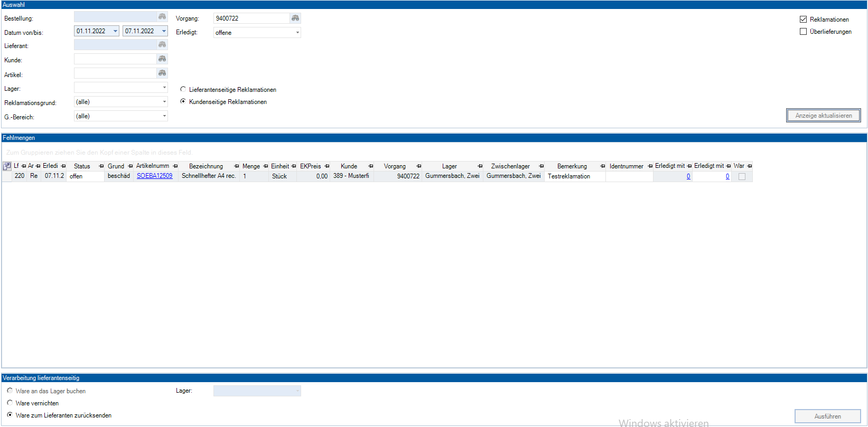Pin the Kunde column header

(x=371, y=166)
